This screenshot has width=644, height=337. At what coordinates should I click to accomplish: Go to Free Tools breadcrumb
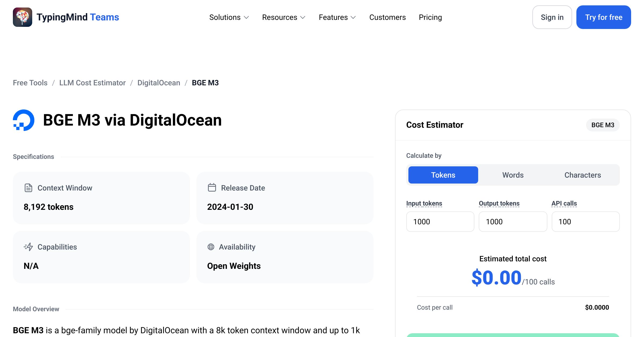click(x=30, y=83)
